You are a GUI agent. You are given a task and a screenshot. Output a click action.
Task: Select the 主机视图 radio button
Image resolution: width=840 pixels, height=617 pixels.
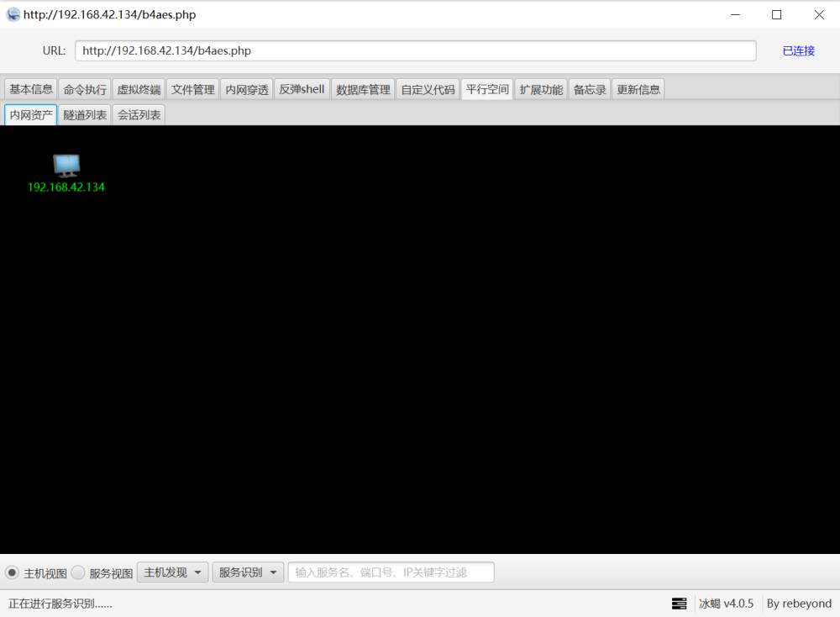click(13, 572)
